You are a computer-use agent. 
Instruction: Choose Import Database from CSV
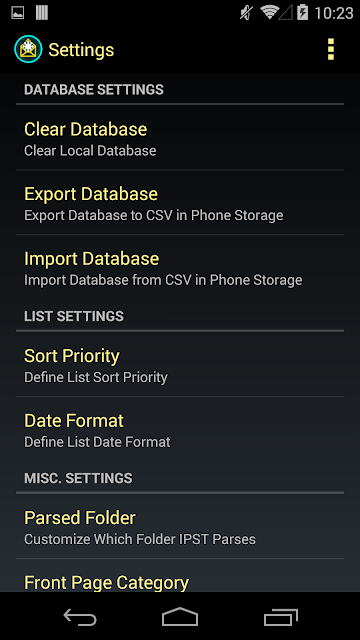[180, 267]
